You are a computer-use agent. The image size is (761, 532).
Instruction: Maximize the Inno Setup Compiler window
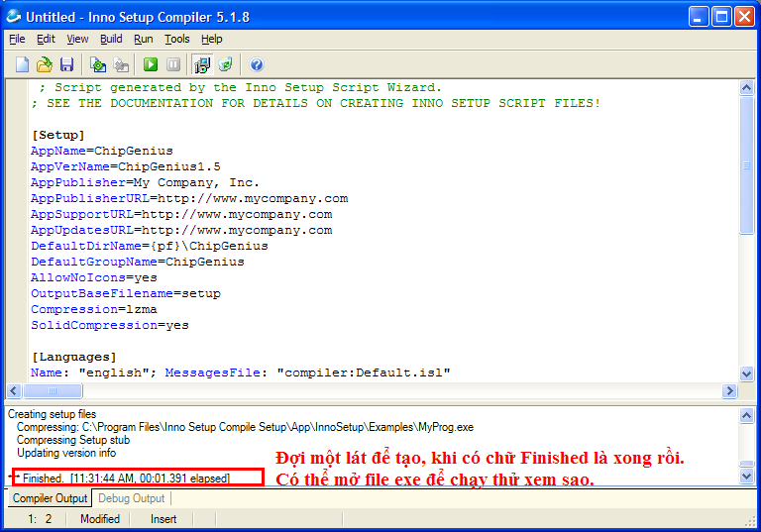721,17
